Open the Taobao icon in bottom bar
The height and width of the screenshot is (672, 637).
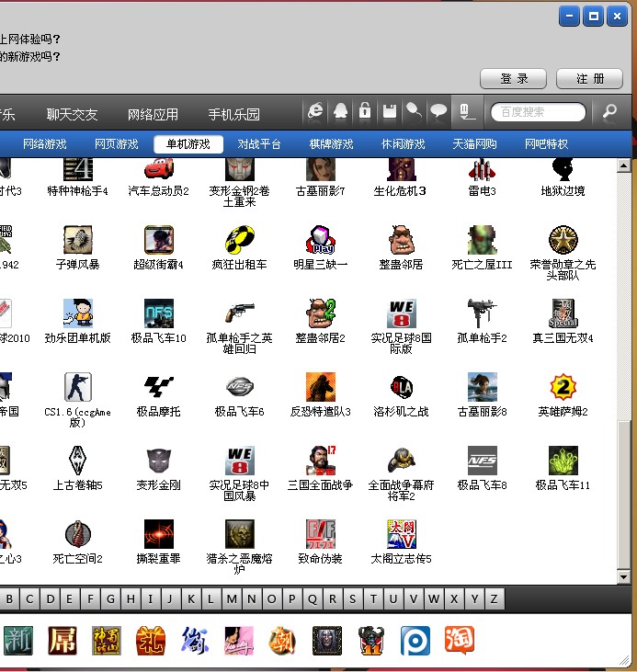(x=459, y=640)
